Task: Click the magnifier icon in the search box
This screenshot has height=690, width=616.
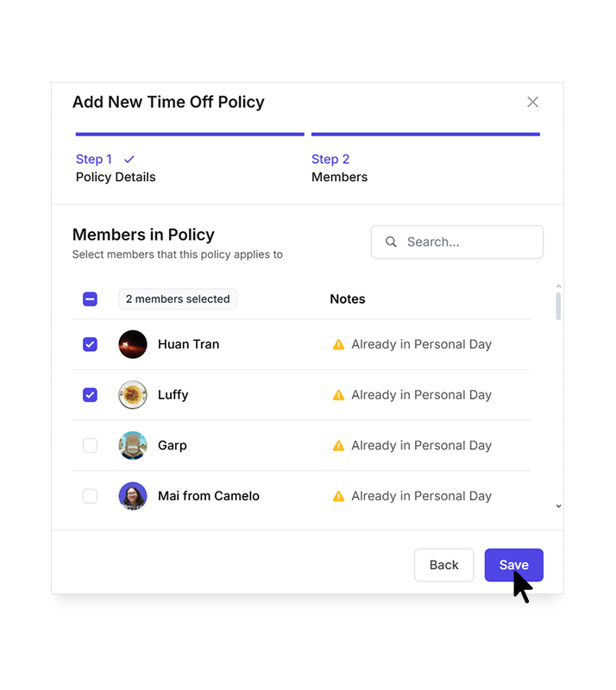Action: (x=391, y=242)
